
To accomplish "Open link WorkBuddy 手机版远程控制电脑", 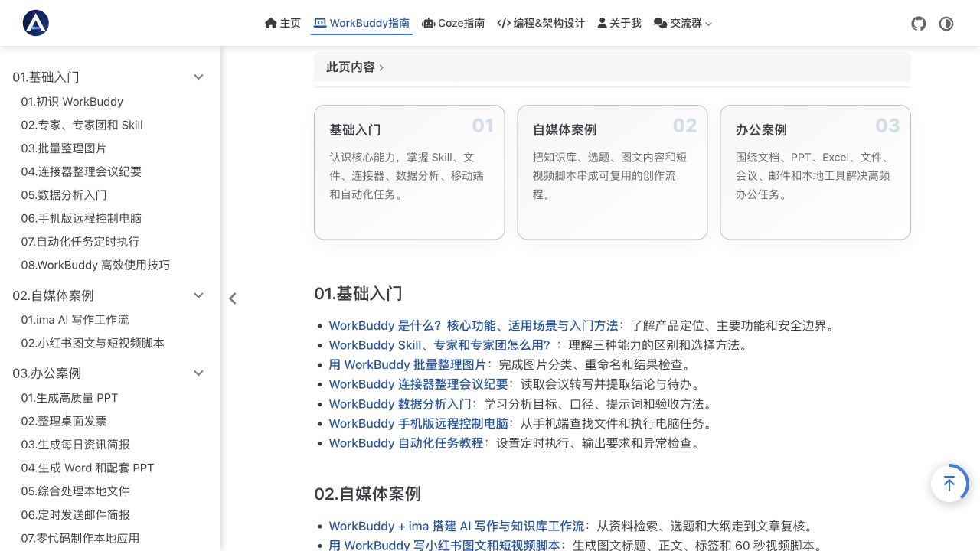I will (419, 423).
